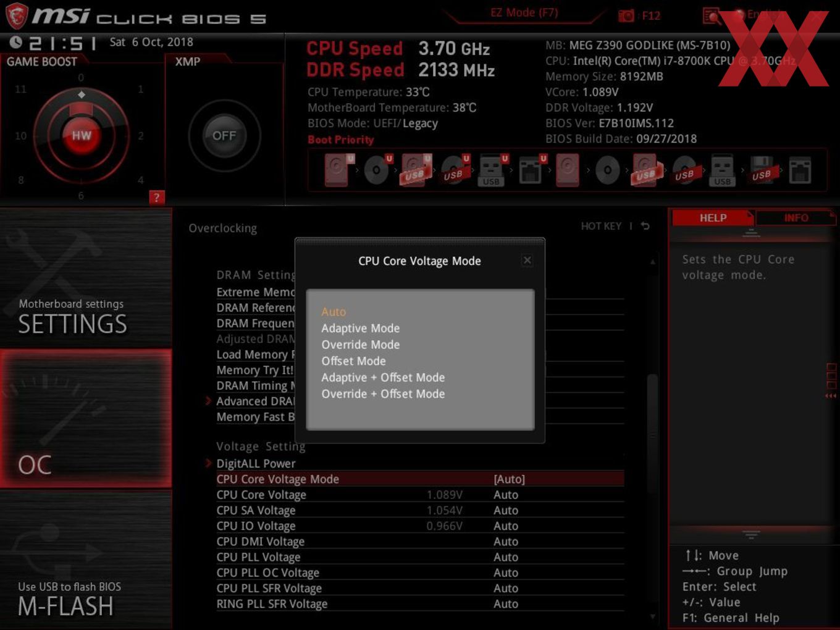Click the scroll down arrow of settings list
This screenshot has height=630, width=840.
click(653, 616)
